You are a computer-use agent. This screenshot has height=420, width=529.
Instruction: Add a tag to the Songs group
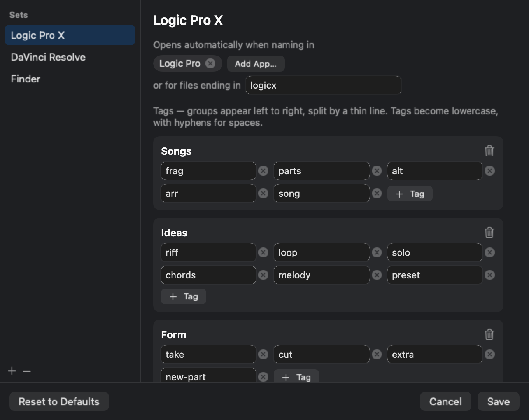click(x=410, y=194)
